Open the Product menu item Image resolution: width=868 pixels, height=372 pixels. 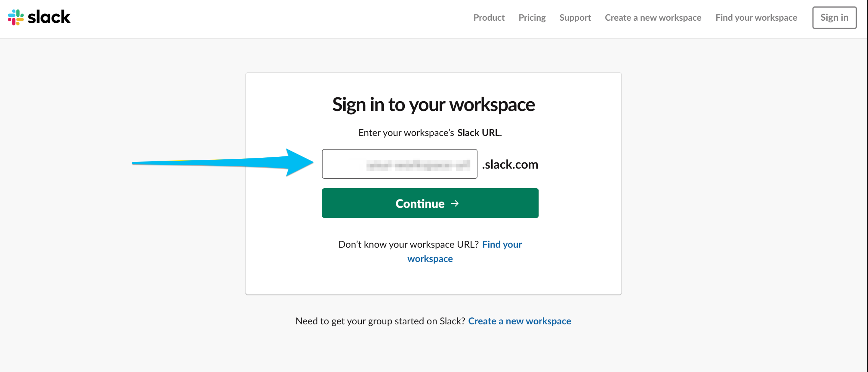tap(489, 17)
